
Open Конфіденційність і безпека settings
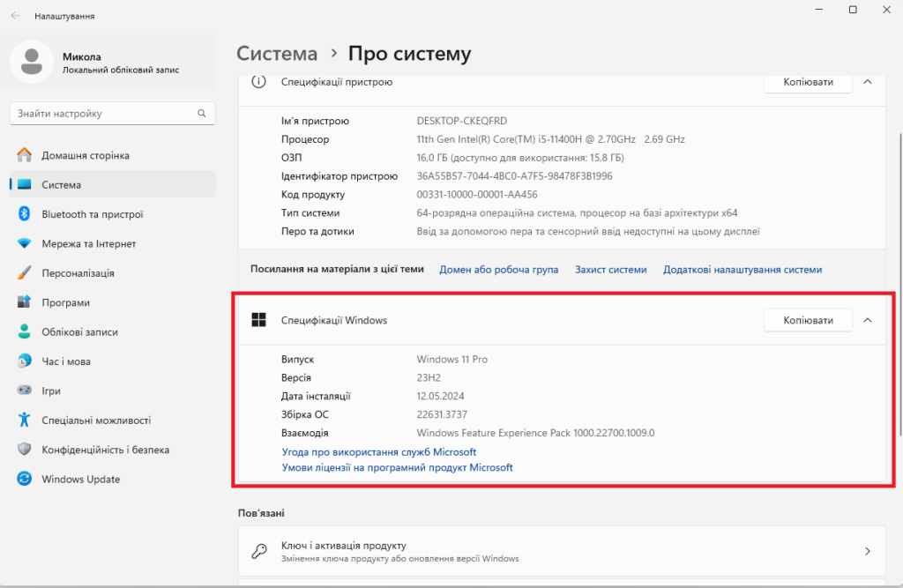(105, 450)
